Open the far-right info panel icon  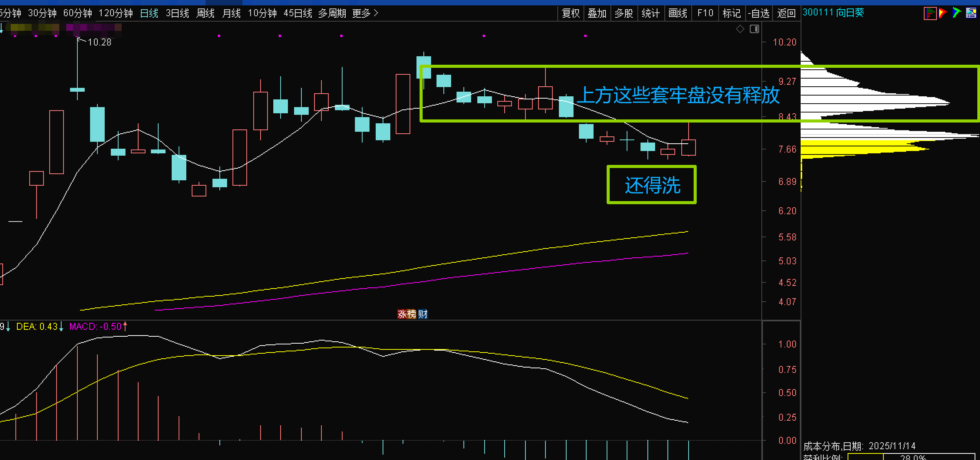click(x=971, y=13)
